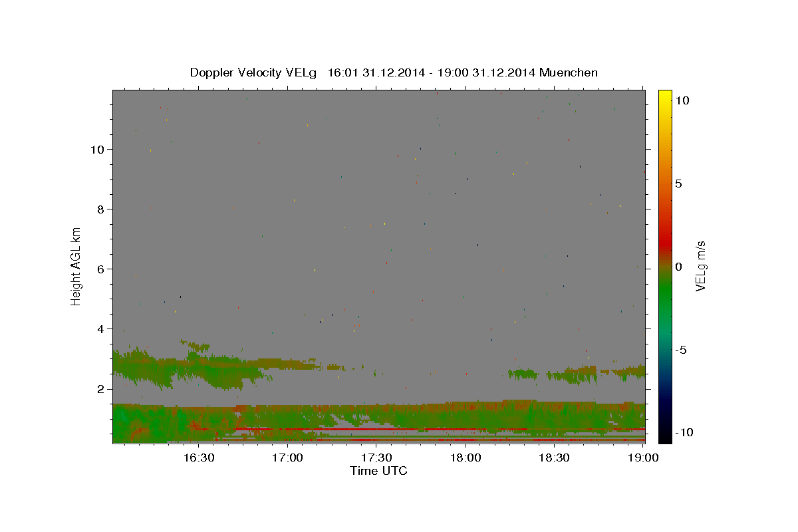
Task: Click the colorbar label '5'
Action: point(679,184)
